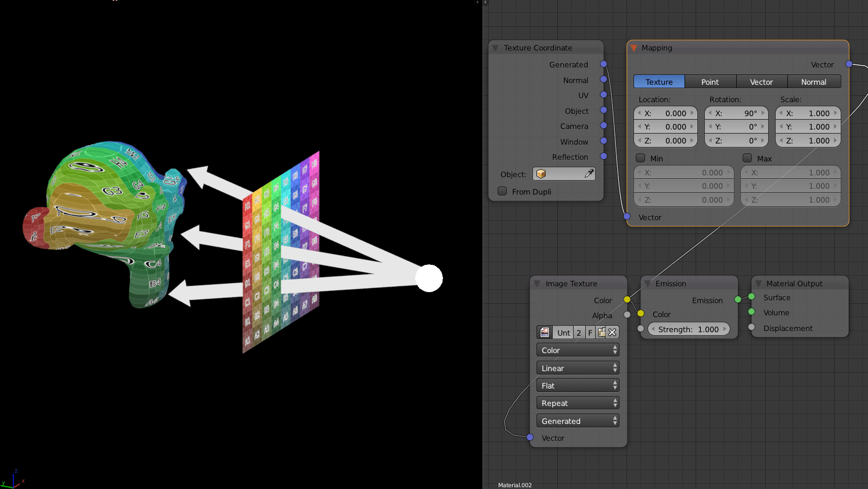868x489 pixels.
Task: Switch Mapping to Normal mode
Action: pyautogui.click(x=814, y=81)
